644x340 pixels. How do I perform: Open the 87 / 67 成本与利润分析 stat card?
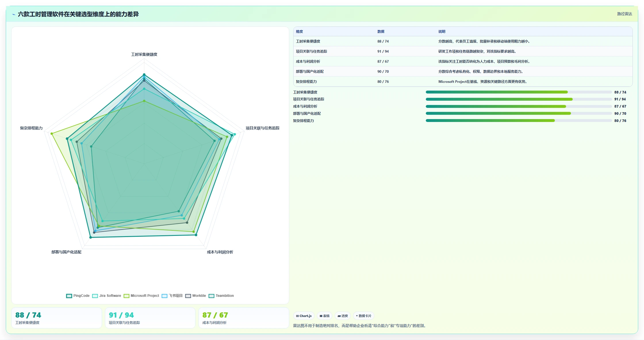coord(244,318)
